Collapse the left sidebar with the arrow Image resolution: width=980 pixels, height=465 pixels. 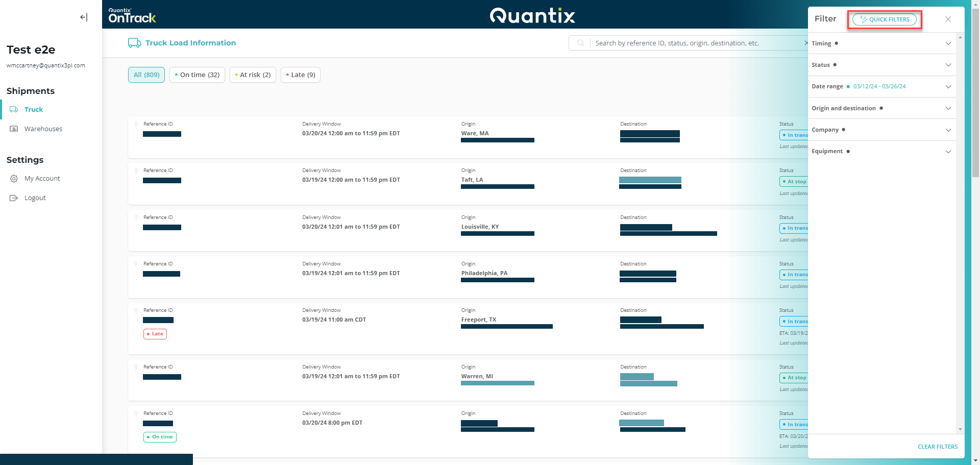tap(83, 17)
